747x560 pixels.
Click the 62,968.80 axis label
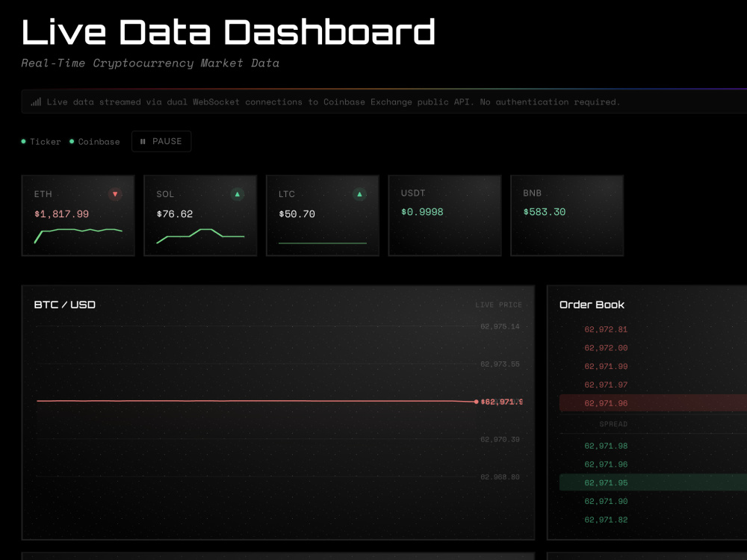point(500,477)
